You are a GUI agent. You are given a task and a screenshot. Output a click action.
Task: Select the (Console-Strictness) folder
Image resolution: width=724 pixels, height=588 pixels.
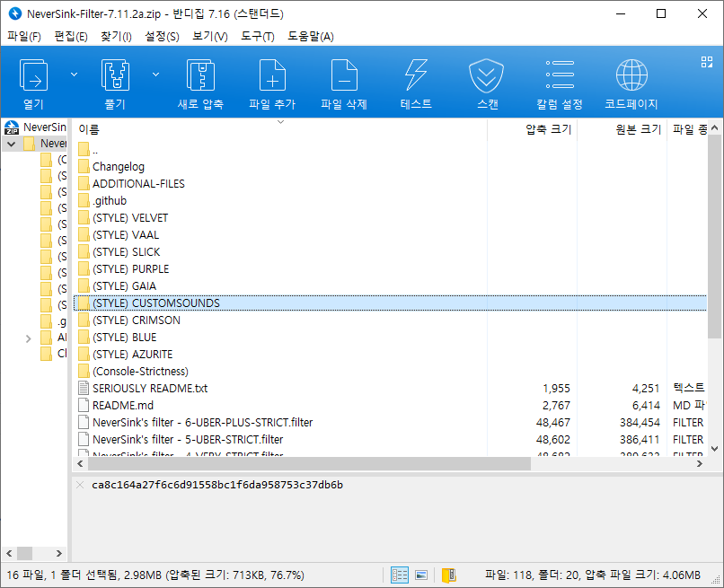390,372
